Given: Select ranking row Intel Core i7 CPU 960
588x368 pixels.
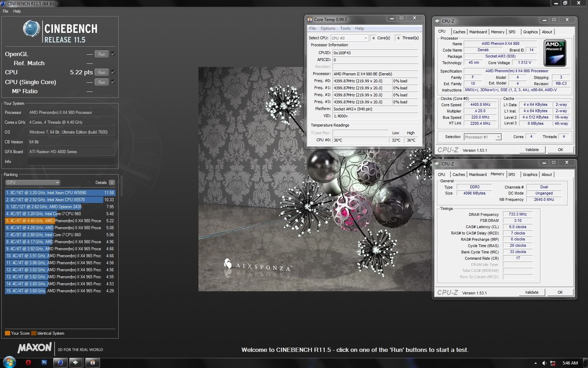Looking at the screenshot, I should (x=60, y=214).
